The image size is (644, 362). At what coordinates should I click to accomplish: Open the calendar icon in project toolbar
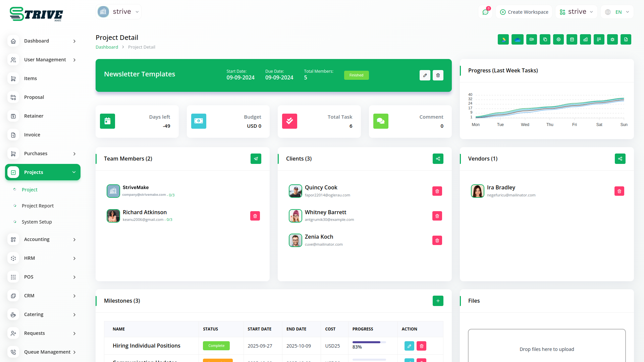click(x=572, y=40)
